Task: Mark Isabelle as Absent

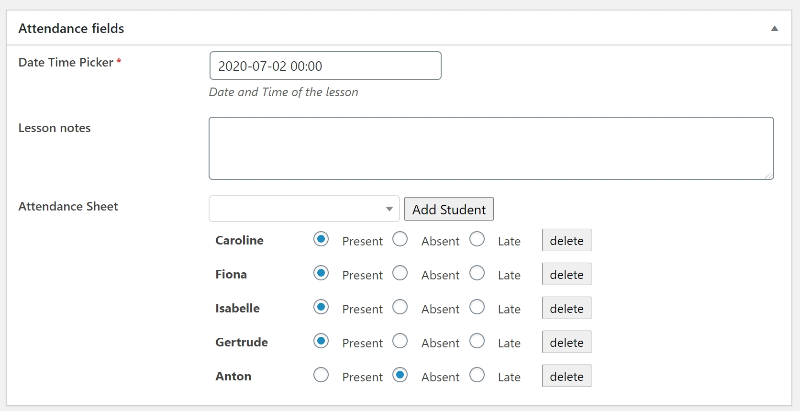Action: [x=400, y=307]
